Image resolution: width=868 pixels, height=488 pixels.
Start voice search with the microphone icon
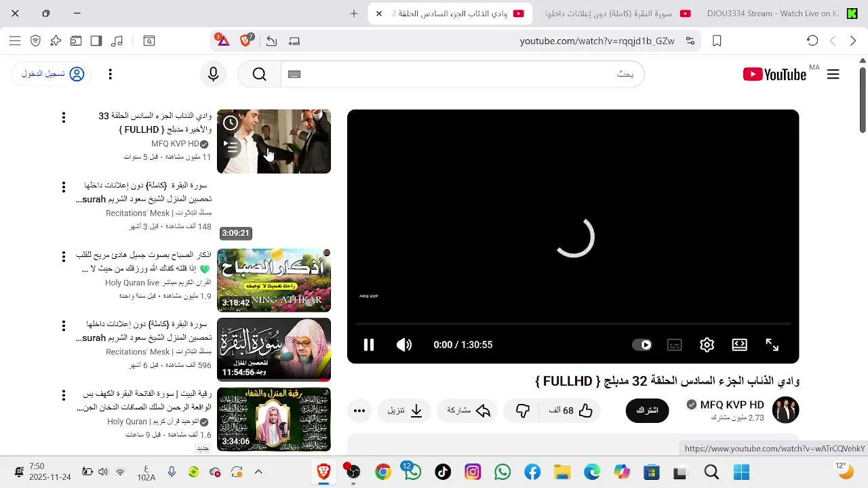point(214,74)
